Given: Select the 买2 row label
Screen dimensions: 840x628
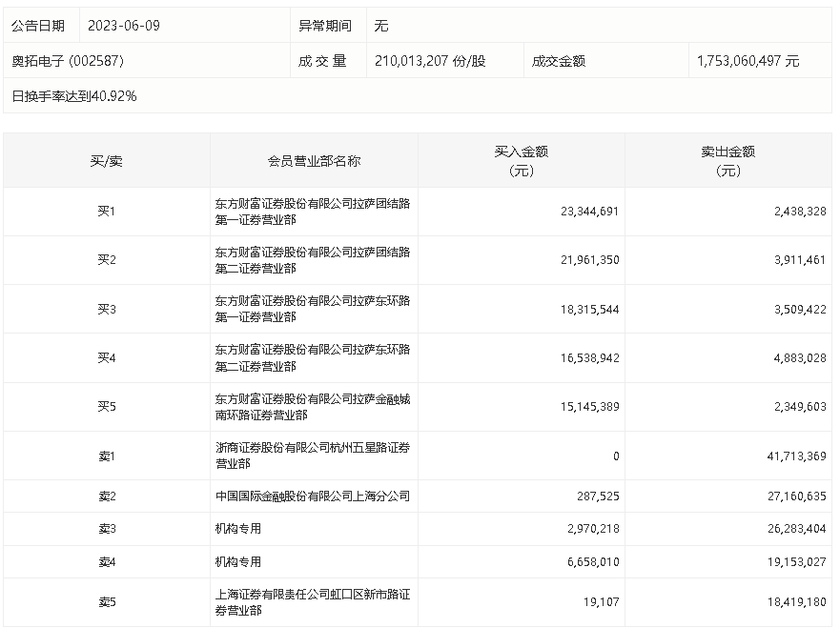Looking at the screenshot, I should point(107,260).
